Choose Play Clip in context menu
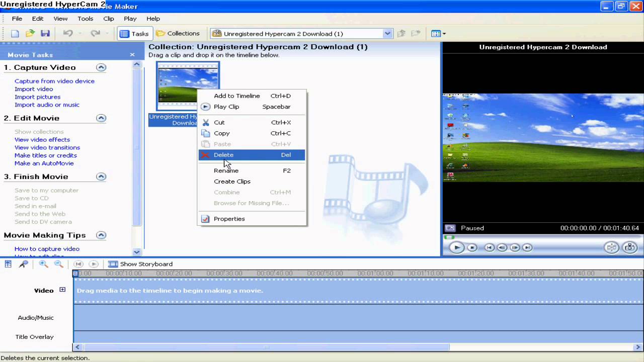Image resolution: width=644 pixels, height=362 pixels. coord(252,107)
